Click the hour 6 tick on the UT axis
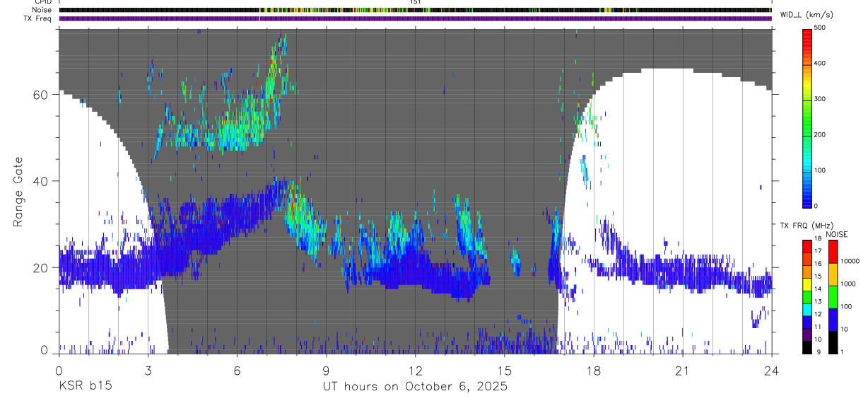868x401 pixels. point(237,370)
